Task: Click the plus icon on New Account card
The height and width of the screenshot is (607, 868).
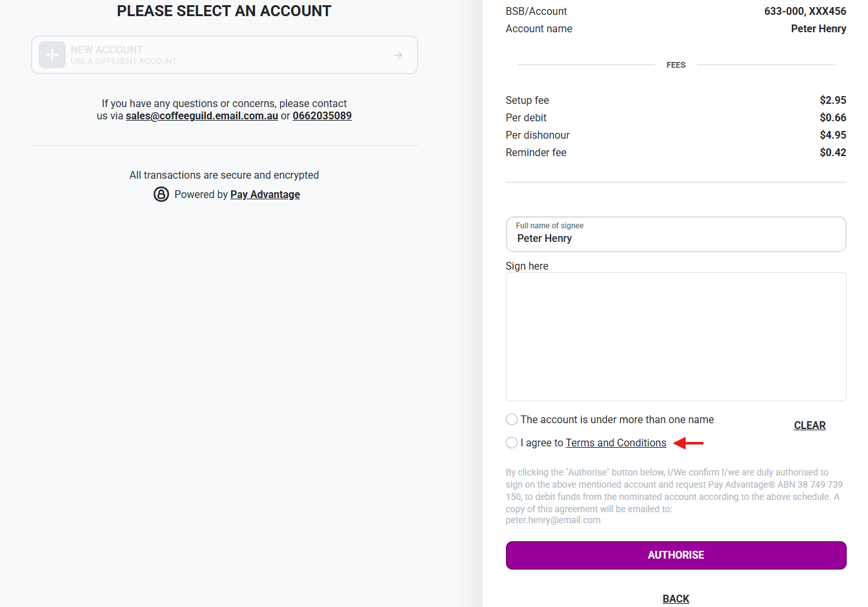Action: tap(52, 55)
